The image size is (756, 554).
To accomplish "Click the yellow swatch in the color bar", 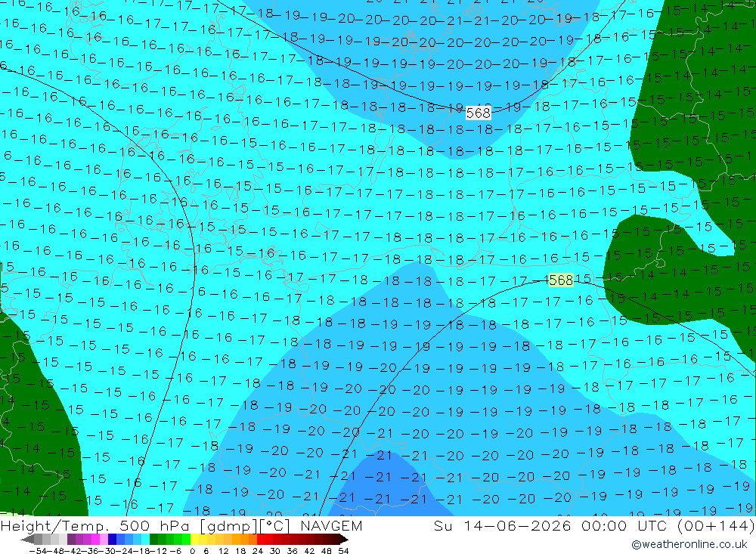I will point(195,539).
